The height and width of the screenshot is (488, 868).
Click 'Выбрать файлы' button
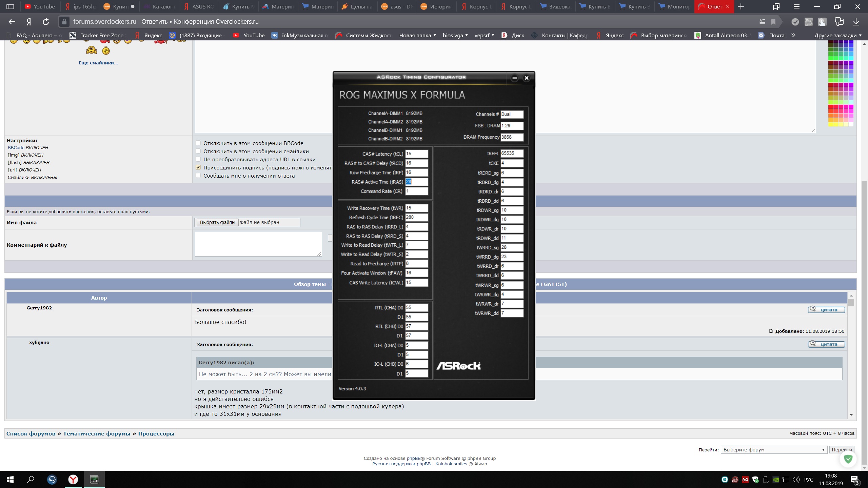click(x=217, y=222)
